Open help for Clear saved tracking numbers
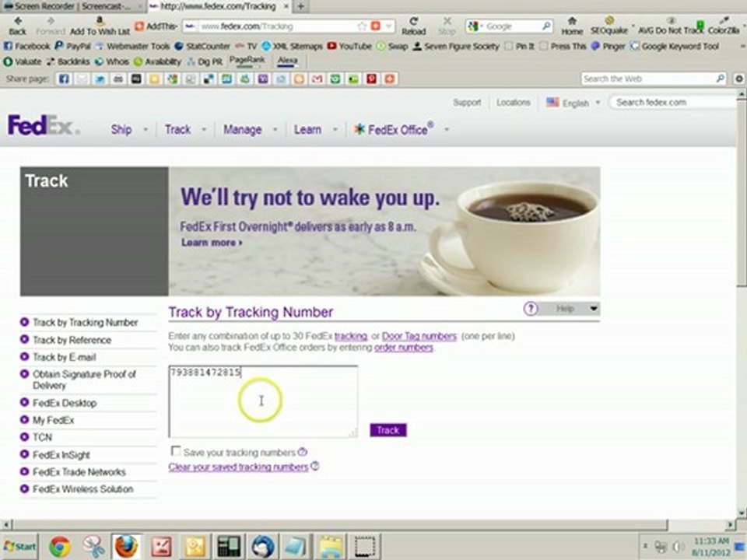This screenshot has height=560, width=747. click(x=315, y=466)
